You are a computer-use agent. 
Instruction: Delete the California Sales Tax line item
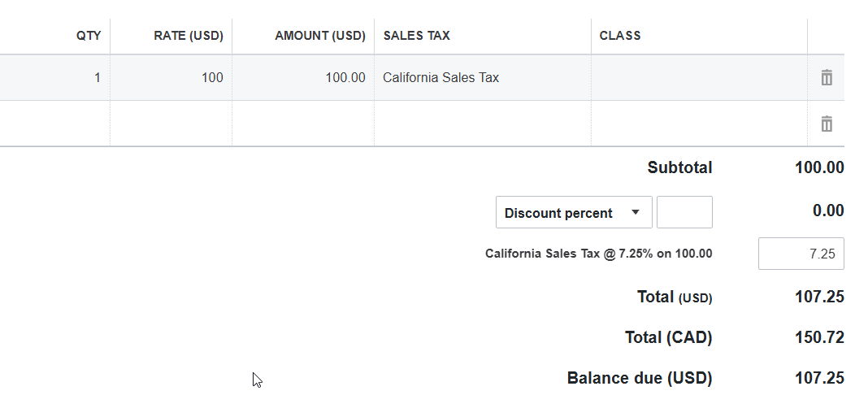826,77
